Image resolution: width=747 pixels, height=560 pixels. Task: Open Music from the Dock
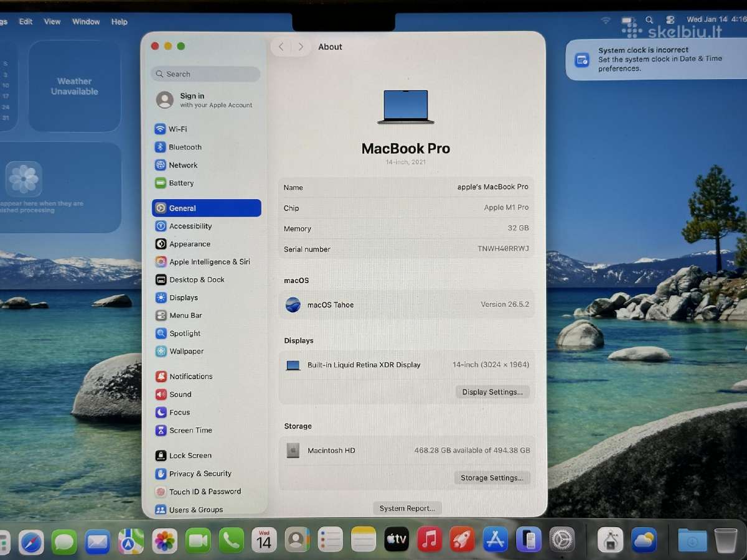click(x=430, y=539)
